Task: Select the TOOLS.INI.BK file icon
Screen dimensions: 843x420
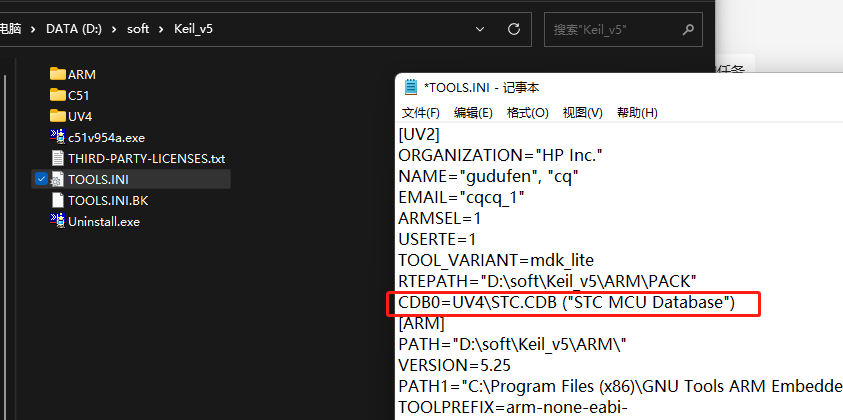Action: coord(58,200)
